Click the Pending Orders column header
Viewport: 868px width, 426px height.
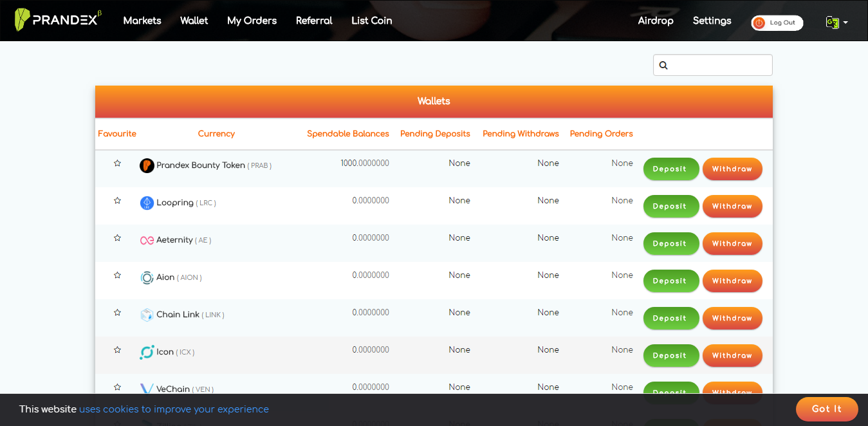tap(602, 134)
